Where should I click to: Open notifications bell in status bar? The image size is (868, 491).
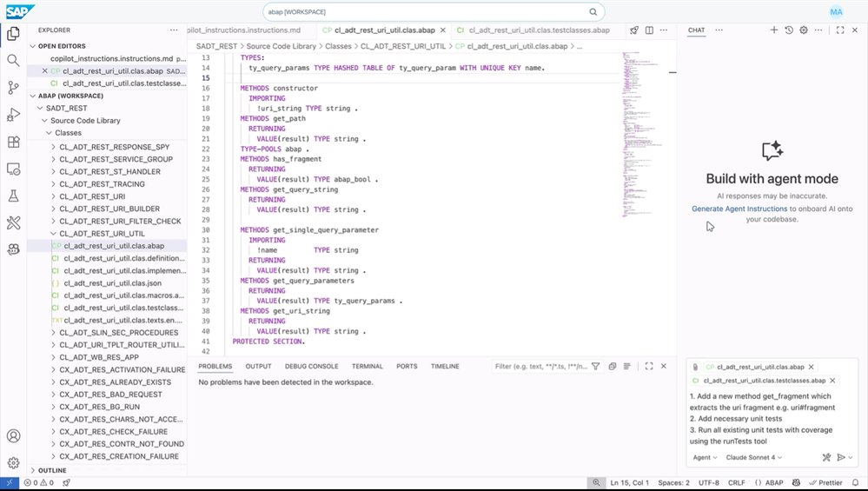[x=855, y=482]
